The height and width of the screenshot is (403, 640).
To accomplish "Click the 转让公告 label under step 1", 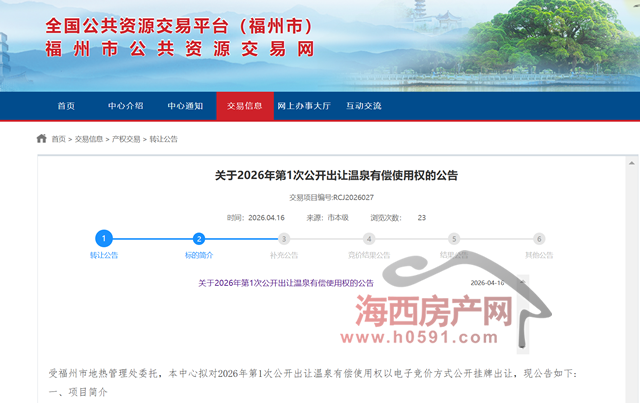I will point(104,255).
